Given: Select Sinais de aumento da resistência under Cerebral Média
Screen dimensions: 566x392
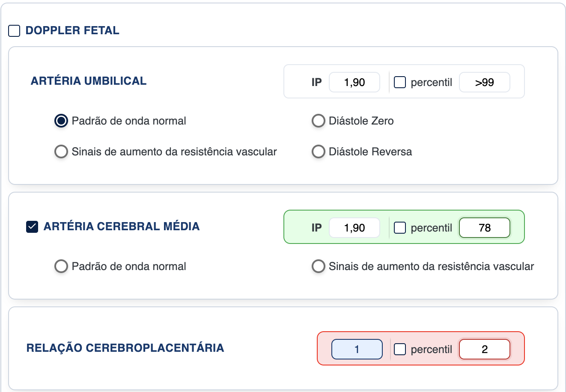Looking at the screenshot, I should (x=318, y=266).
